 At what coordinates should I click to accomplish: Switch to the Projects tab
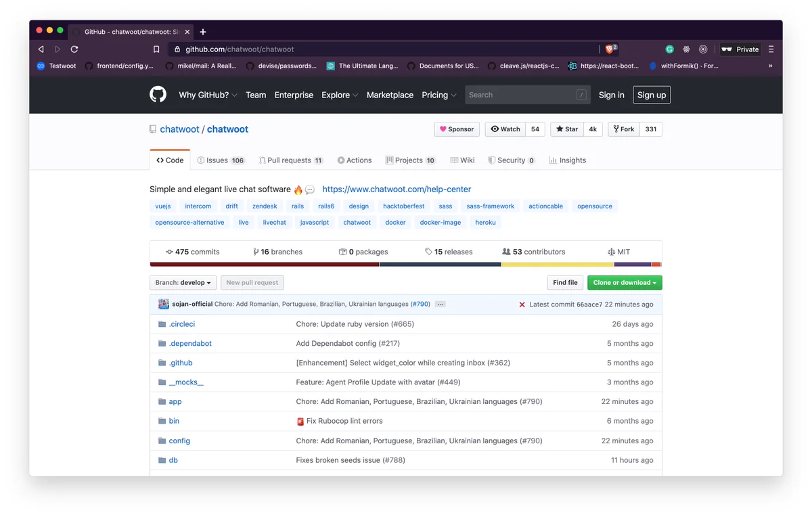(411, 160)
